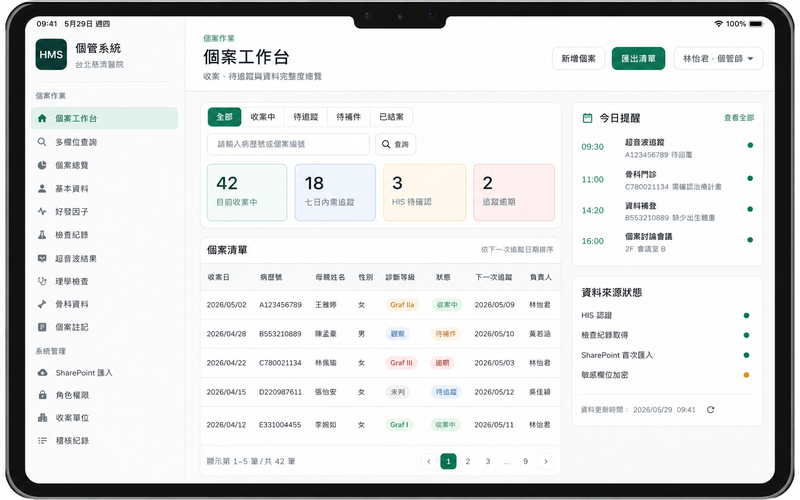
Task: Open 多欄位查詢 magnifier icon
Action: pos(42,142)
